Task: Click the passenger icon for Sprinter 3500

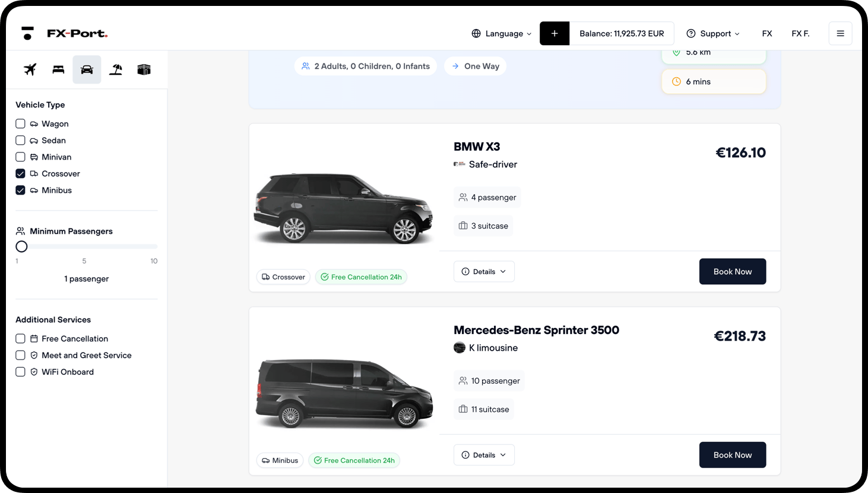Action: click(463, 380)
